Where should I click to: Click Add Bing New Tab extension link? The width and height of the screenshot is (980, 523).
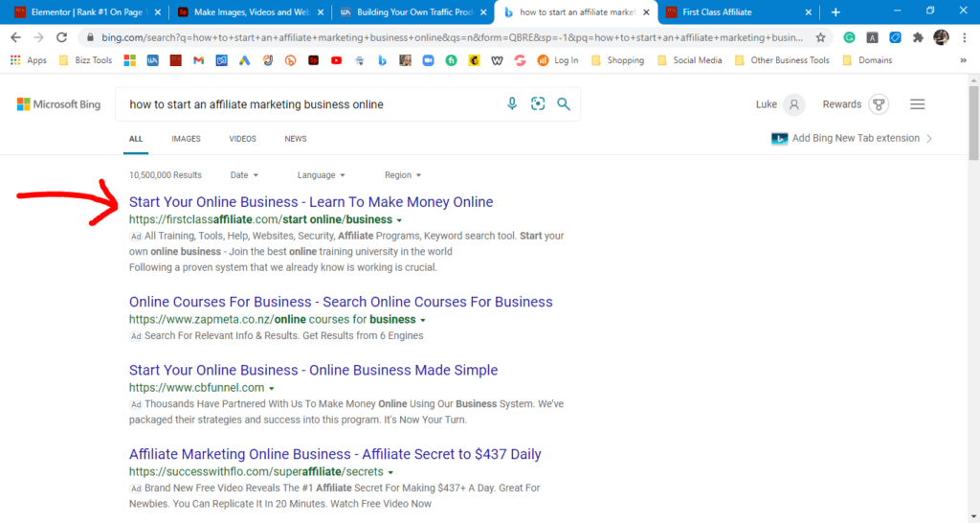click(x=851, y=138)
